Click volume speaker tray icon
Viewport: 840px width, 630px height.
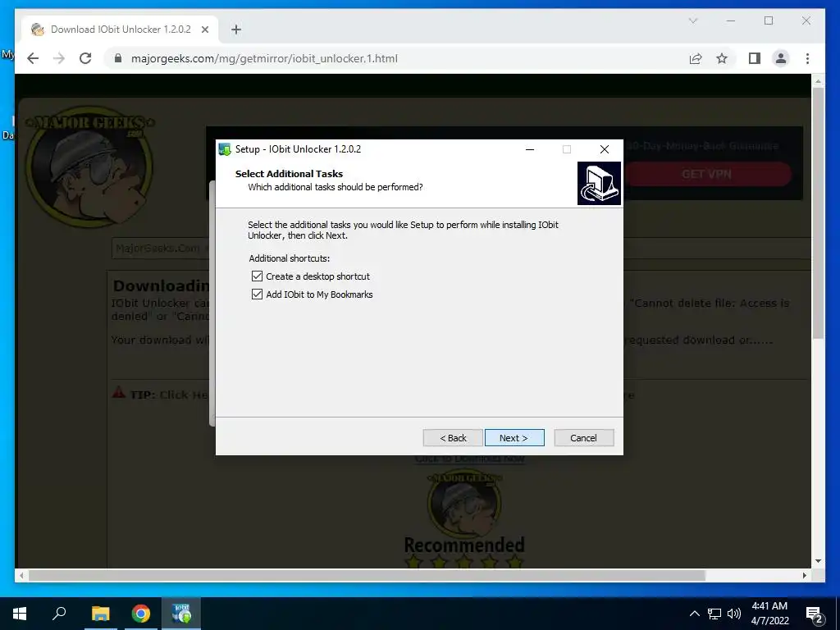734,614
